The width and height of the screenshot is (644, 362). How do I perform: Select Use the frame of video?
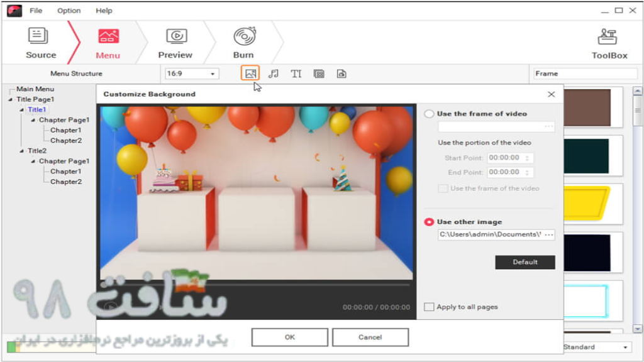click(429, 114)
